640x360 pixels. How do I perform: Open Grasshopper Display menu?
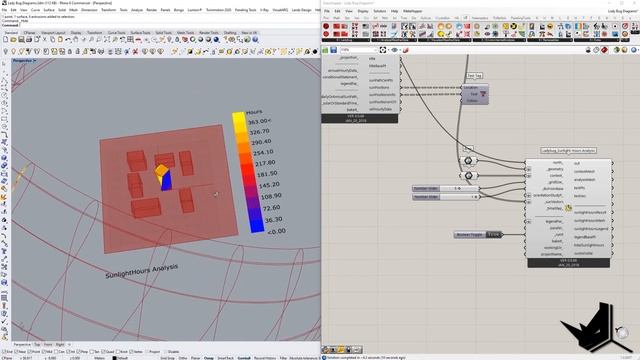coord(362,11)
